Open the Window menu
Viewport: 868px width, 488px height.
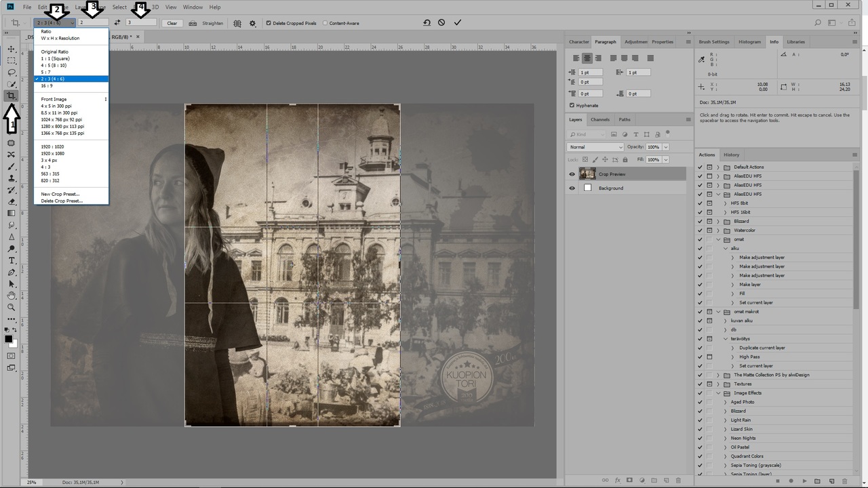pos(193,7)
